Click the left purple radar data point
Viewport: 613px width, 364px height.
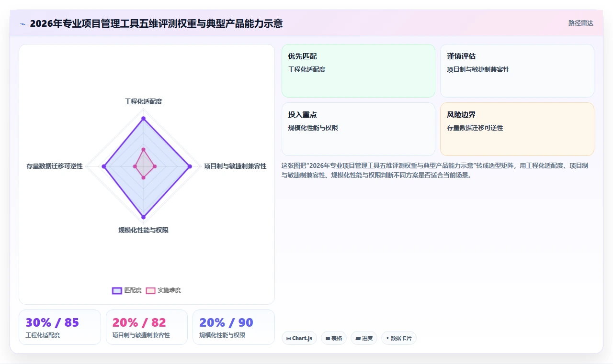tap(104, 166)
